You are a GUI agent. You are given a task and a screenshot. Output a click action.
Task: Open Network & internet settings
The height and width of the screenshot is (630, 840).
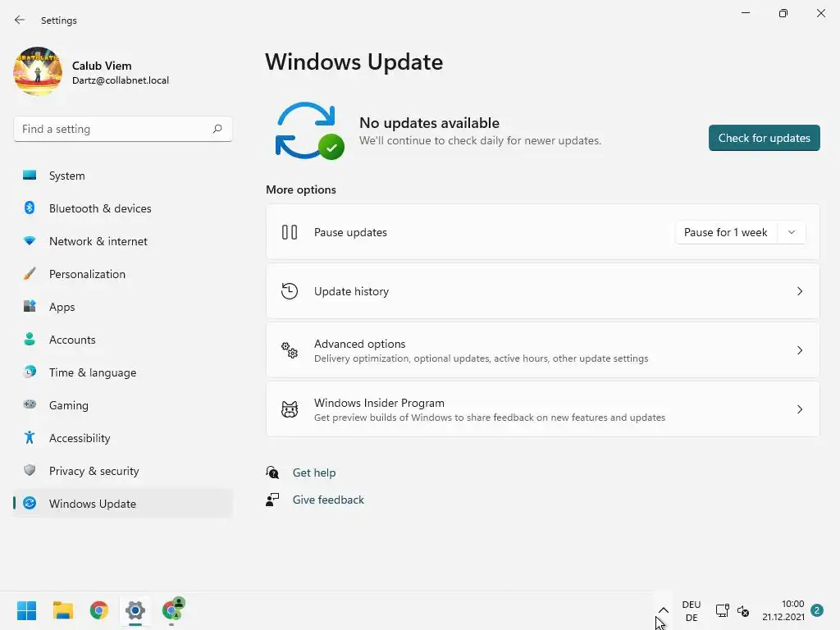123,241
